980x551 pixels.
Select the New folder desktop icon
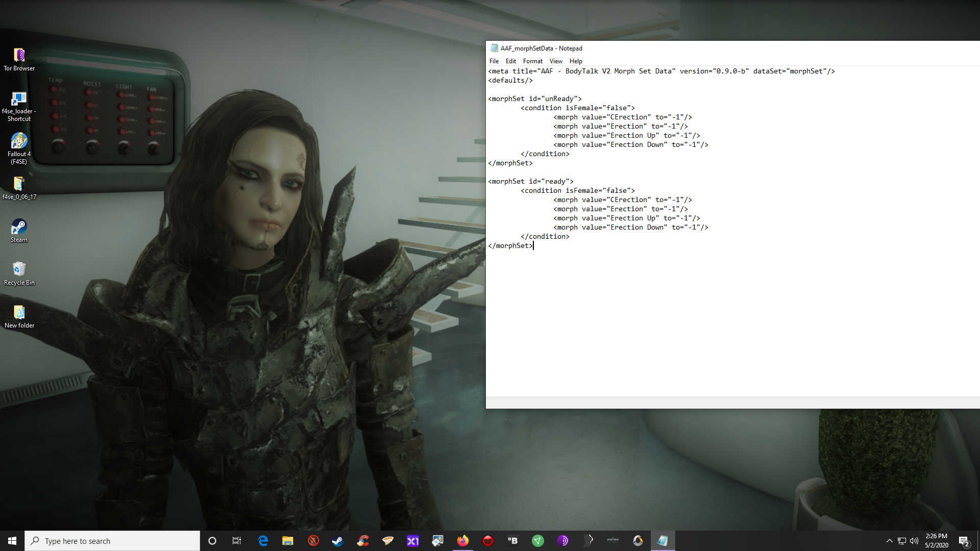[x=19, y=316]
